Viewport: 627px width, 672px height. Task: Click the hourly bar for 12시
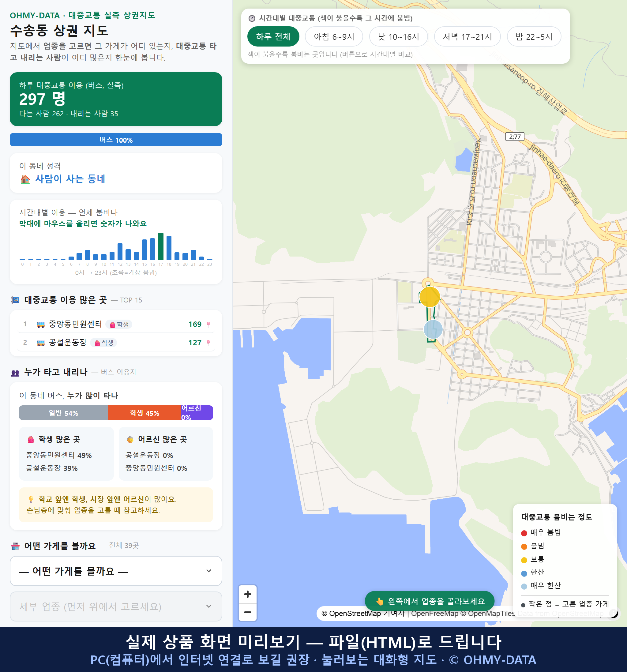click(x=120, y=251)
